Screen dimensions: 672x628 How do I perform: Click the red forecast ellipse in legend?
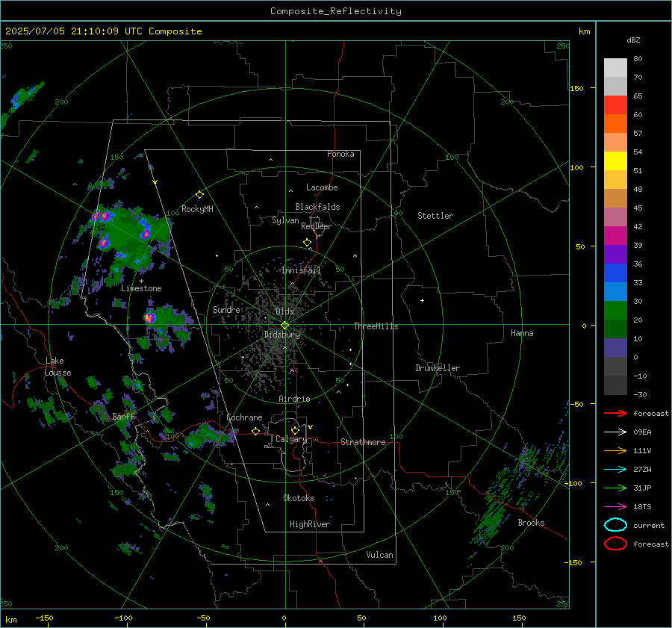[x=615, y=544]
